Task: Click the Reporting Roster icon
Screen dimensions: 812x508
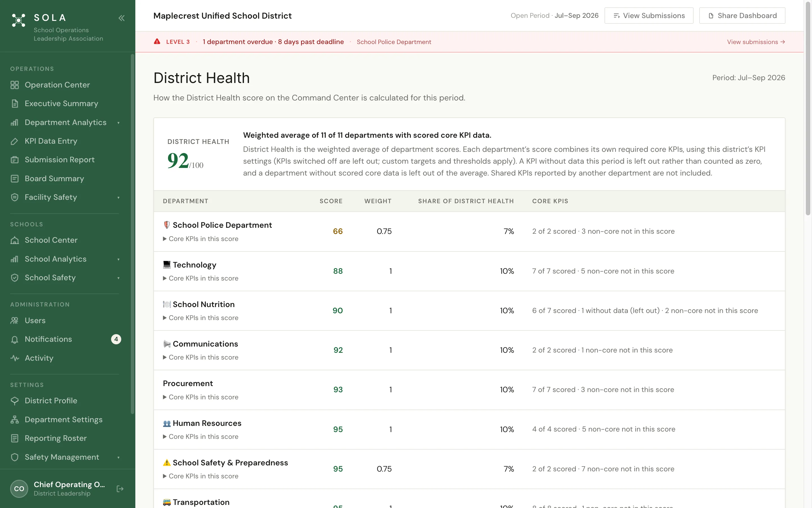Action: pyautogui.click(x=14, y=438)
